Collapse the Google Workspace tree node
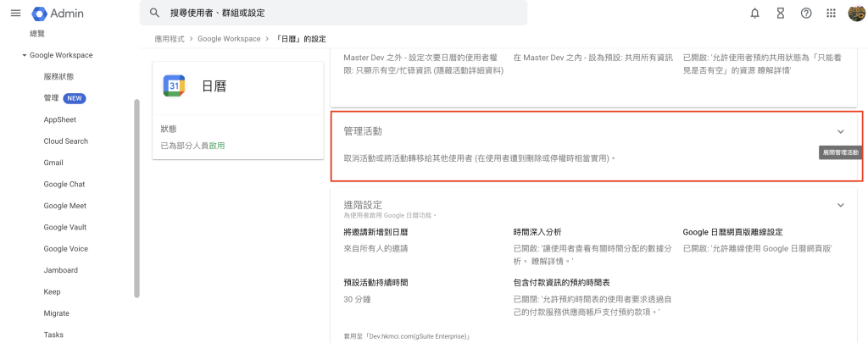The image size is (868, 343). [25, 55]
